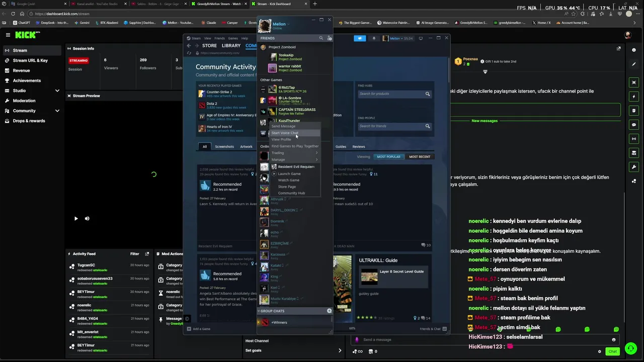Open Kick chat settings gear
644x362 pixels.
click(x=599, y=351)
